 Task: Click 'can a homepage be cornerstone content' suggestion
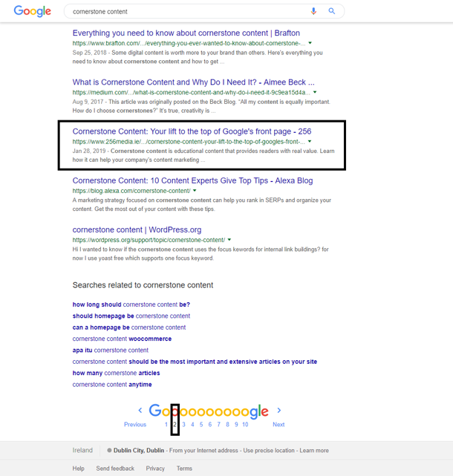tap(129, 327)
